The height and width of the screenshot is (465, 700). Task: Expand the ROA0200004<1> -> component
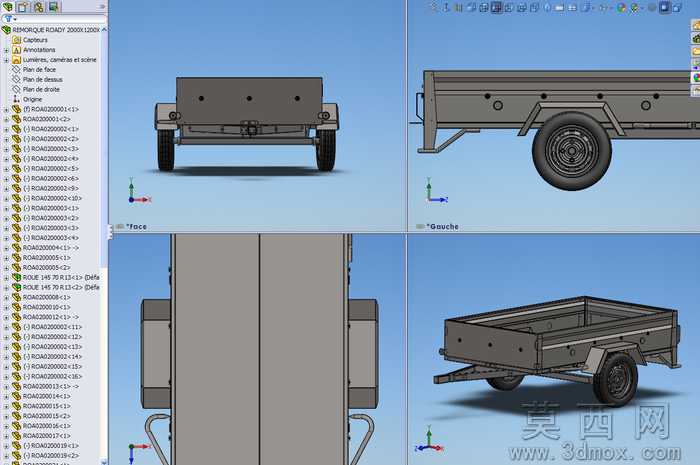[x=6, y=248]
